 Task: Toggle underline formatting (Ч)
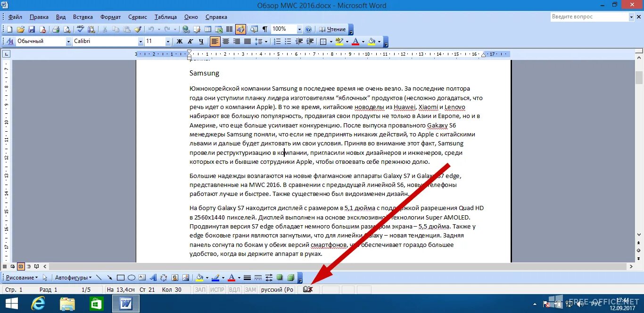[201, 42]
